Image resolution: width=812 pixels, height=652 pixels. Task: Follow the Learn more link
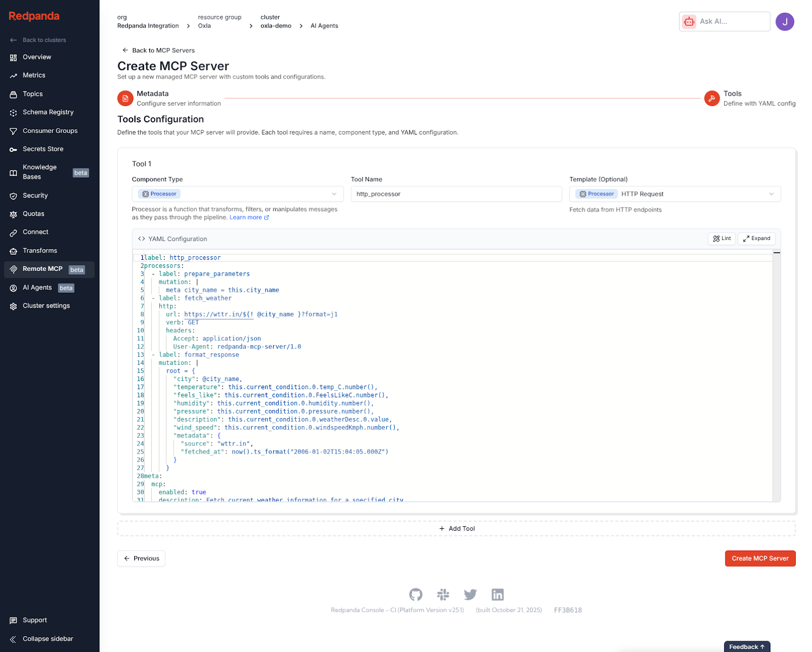pos(249,218)
